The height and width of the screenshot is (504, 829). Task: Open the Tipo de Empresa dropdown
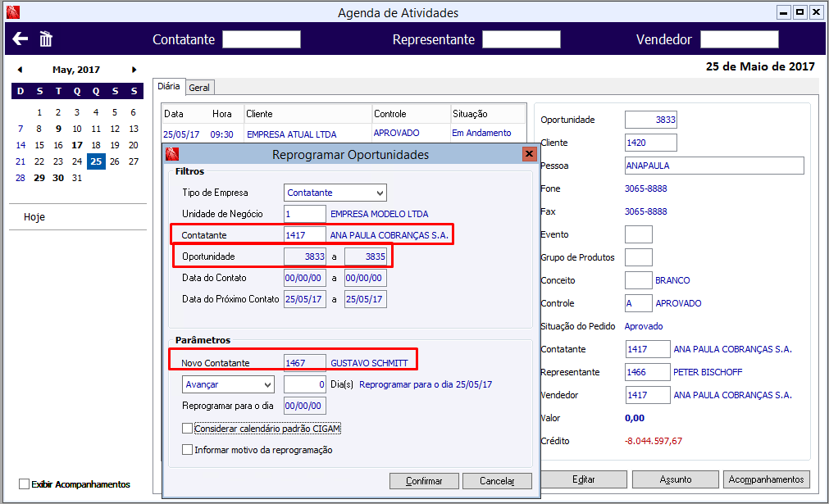click(335, 193)
